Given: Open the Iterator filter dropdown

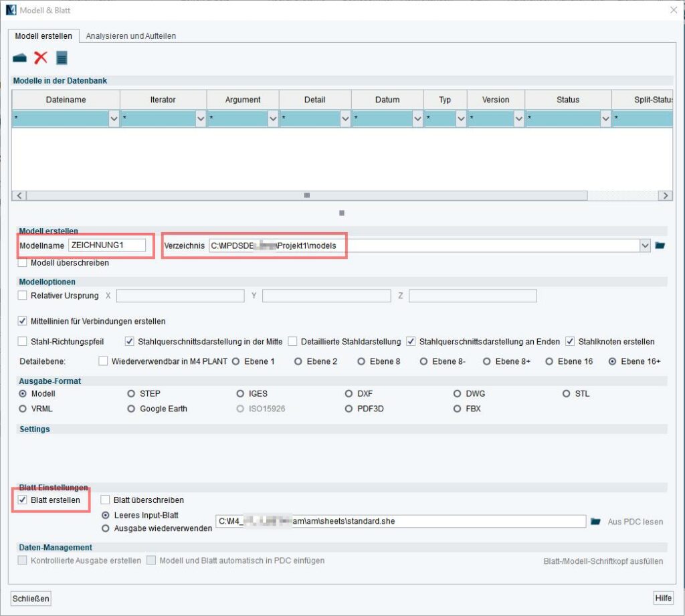Looking at the screenshot, I should 201,119.
